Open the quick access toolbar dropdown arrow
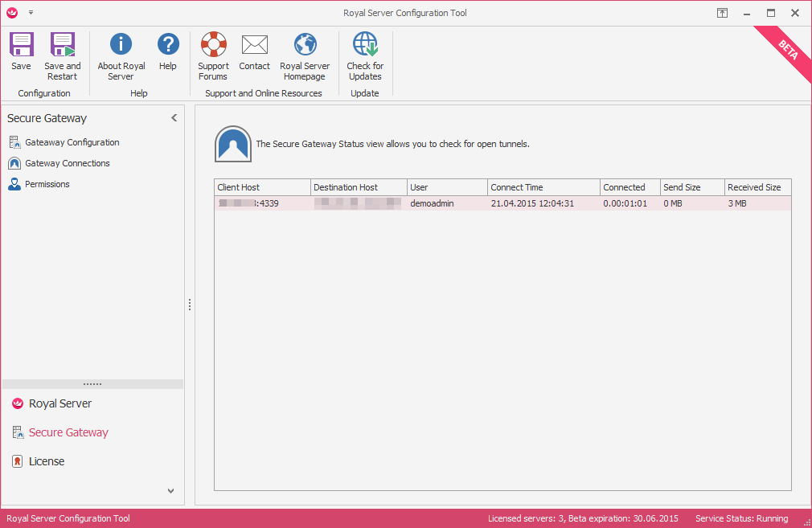The width and height of the screenshot is (812, 528). tap(31, 12)
